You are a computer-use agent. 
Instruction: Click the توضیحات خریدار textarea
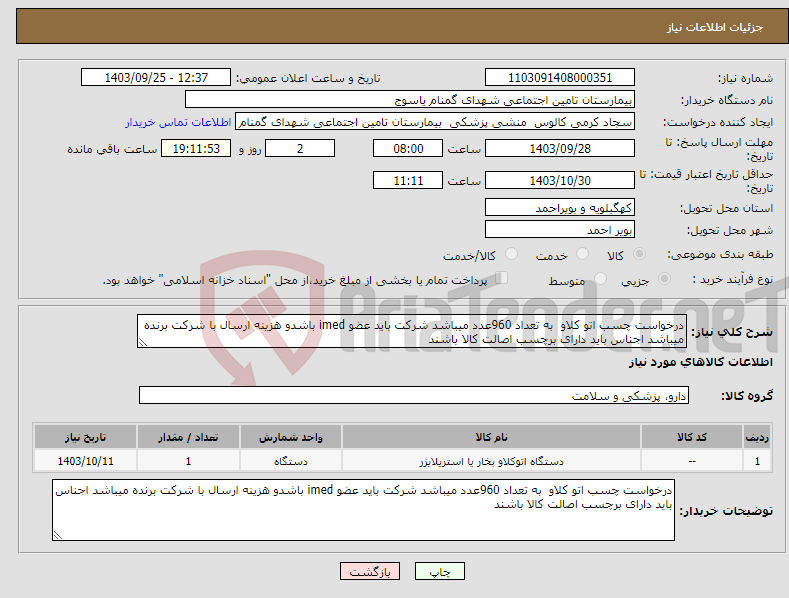coord(363,510)
